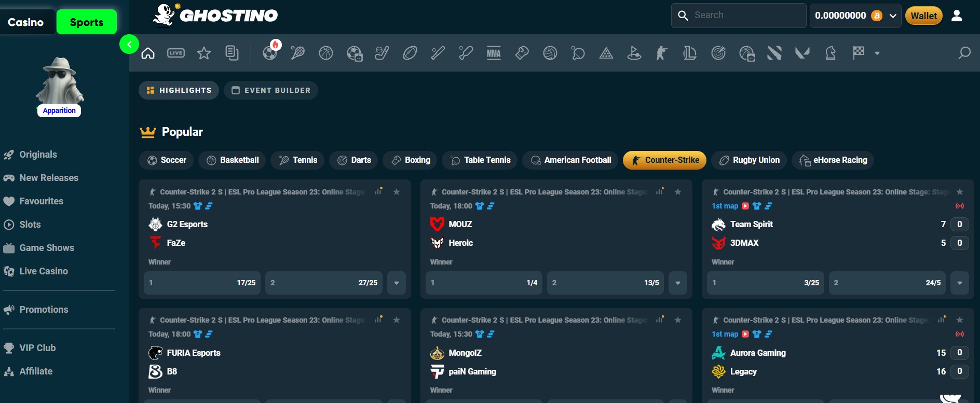Screen dimensions: 980x403
Task: Open the balance currency dropdown
Action: click(x=893, y=16)
